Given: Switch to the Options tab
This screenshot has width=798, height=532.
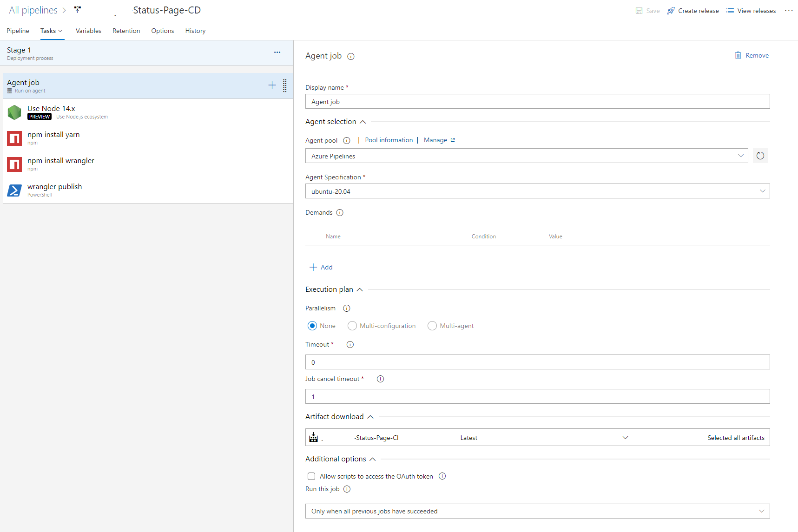Looking at the screenshot, I should coord(163,31).
